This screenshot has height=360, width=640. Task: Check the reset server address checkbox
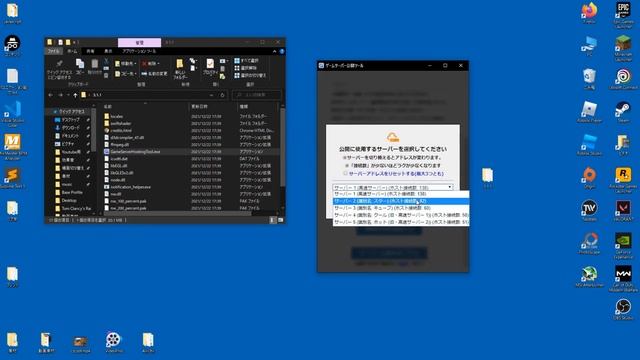coord(345,173)
